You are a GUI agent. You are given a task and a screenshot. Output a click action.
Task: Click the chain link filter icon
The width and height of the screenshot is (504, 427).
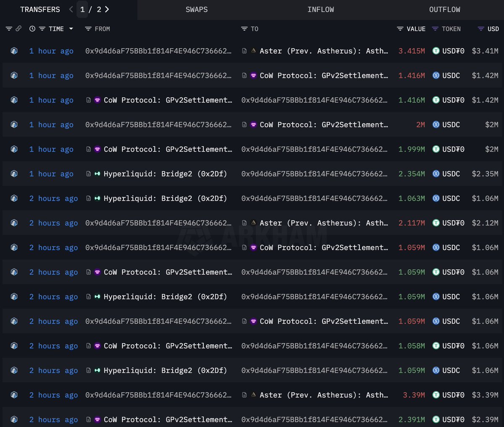pos(18,29)
